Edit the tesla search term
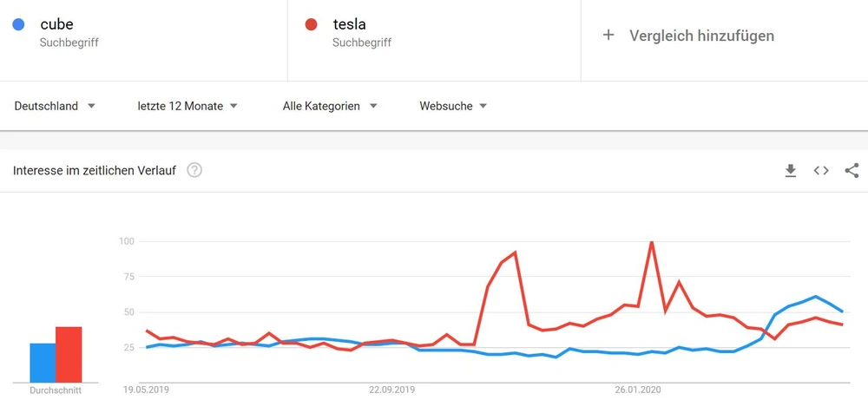The height and width of the screenshot is (413, 868). click(350, 25)
